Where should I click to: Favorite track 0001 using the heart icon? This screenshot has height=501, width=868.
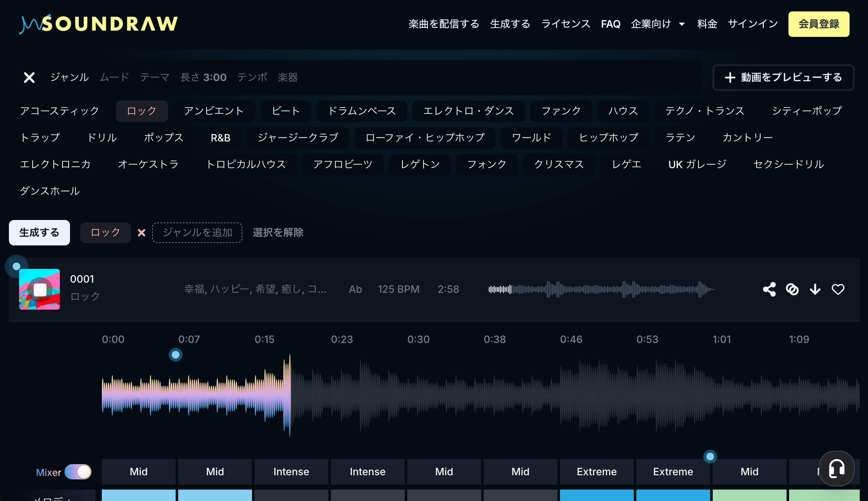click(x=838, y=289)
